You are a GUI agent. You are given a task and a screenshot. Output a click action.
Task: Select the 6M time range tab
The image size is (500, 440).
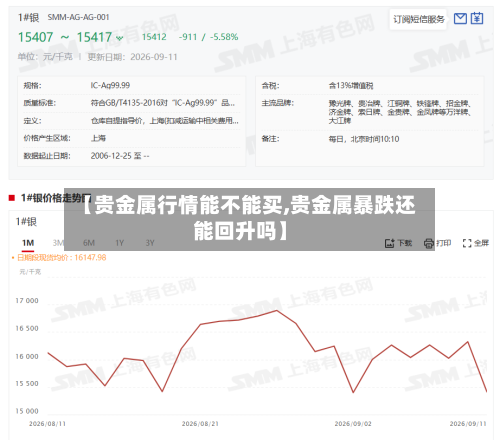pos(89,243)
